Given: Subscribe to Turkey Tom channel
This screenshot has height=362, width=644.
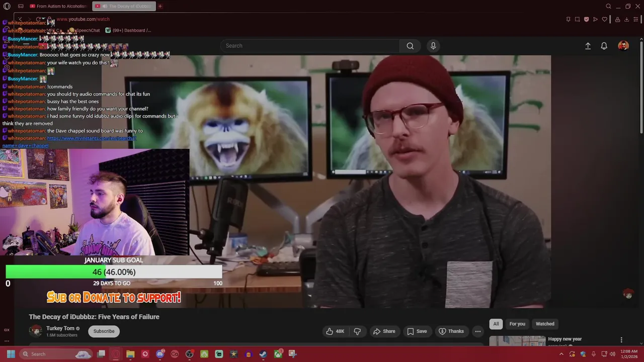Looking at the screenshot, I should click(104, 331).
